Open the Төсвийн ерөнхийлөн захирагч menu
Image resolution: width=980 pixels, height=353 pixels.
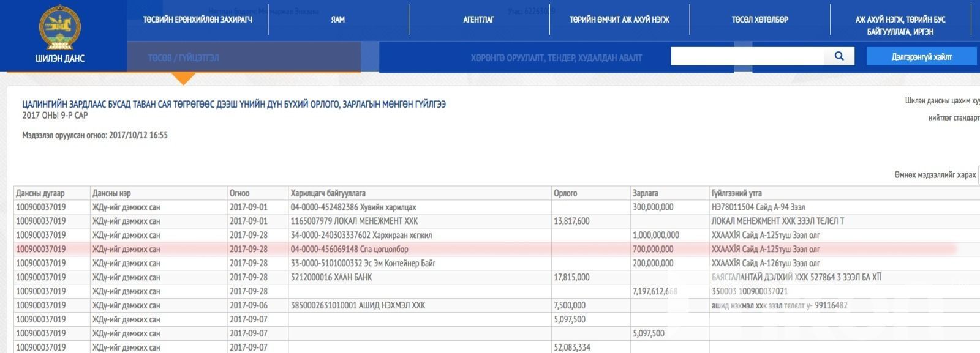pyautogui.click(x=197, y=20)
